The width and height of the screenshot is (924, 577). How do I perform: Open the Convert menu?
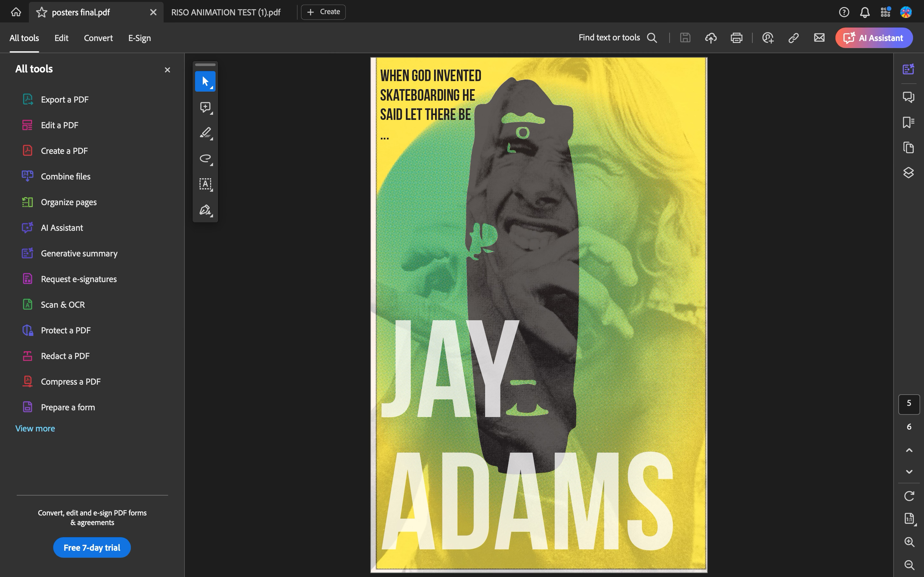click(98, 38)
